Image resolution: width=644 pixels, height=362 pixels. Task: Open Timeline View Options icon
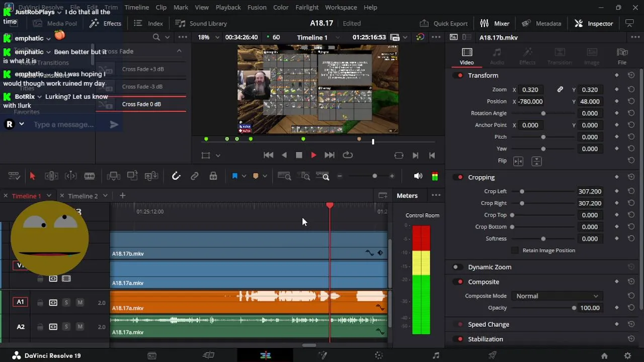point(14,176)
